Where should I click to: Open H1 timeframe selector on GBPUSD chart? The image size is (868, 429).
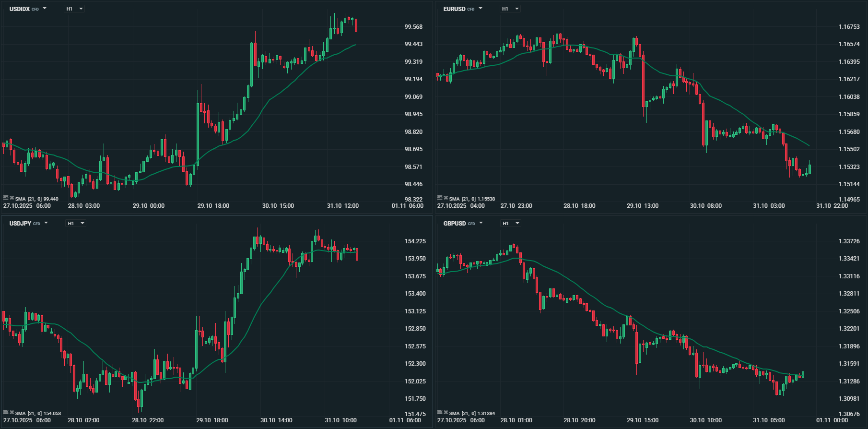(x=511, y=223)
